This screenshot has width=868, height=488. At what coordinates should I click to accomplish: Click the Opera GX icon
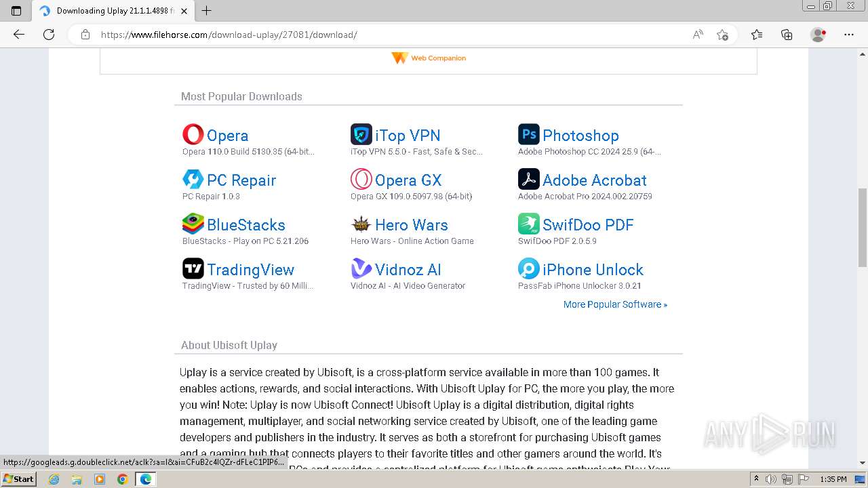[x=361, y=179]
